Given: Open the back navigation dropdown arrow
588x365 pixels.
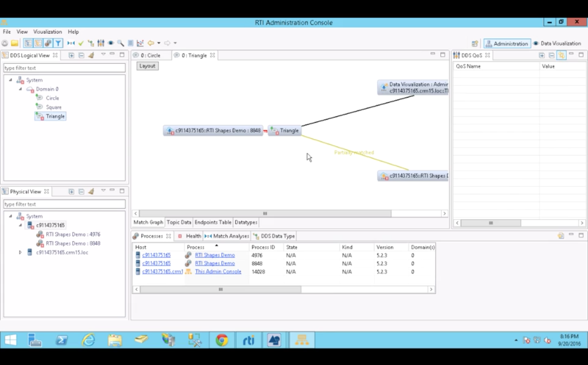Looking at the screenshot, I should (158, 43).
